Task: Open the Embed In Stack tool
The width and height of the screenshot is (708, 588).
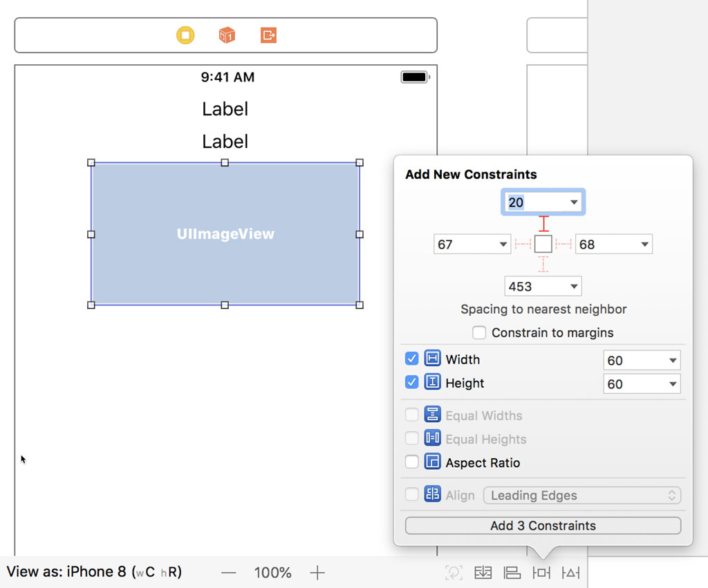Action: 483,573
